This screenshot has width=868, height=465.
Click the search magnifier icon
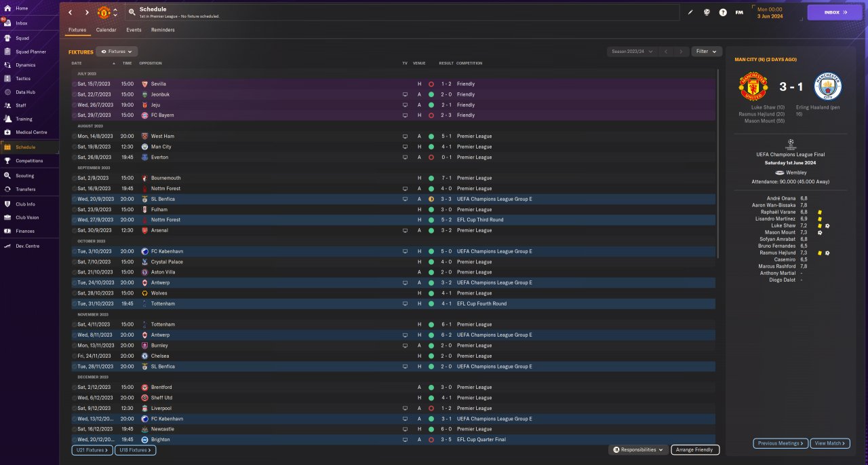[x=131, y=12]
